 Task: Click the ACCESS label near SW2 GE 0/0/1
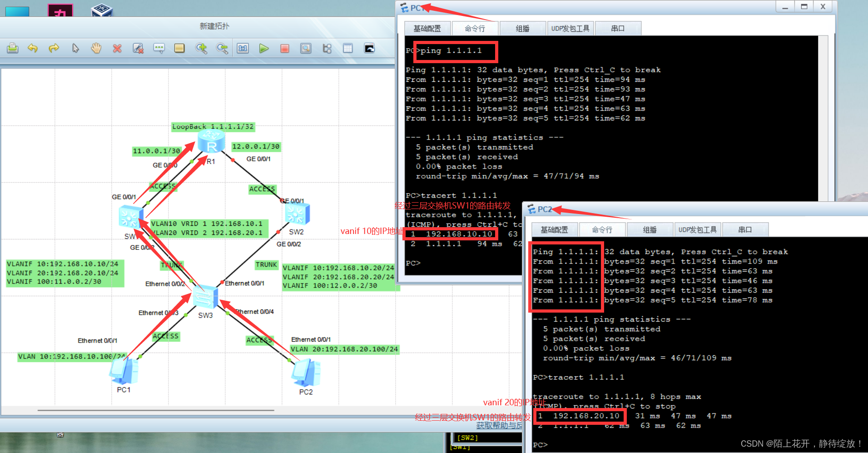262,189
